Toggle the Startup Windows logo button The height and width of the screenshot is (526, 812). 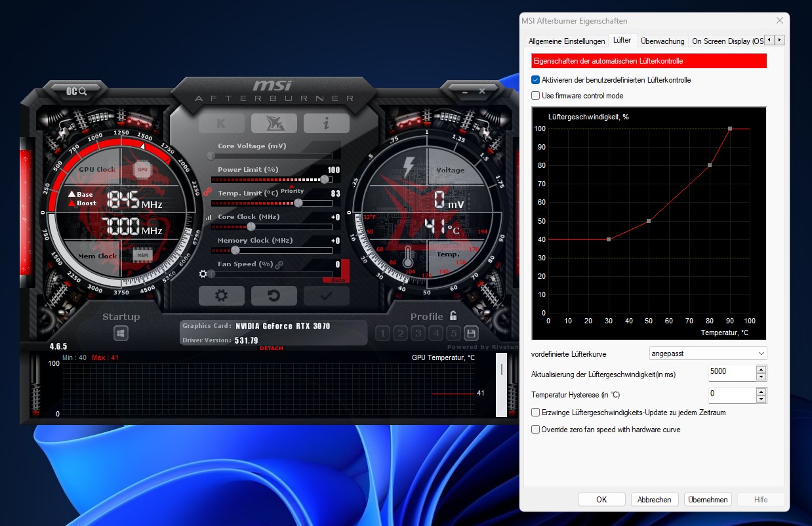pos(121,333)
